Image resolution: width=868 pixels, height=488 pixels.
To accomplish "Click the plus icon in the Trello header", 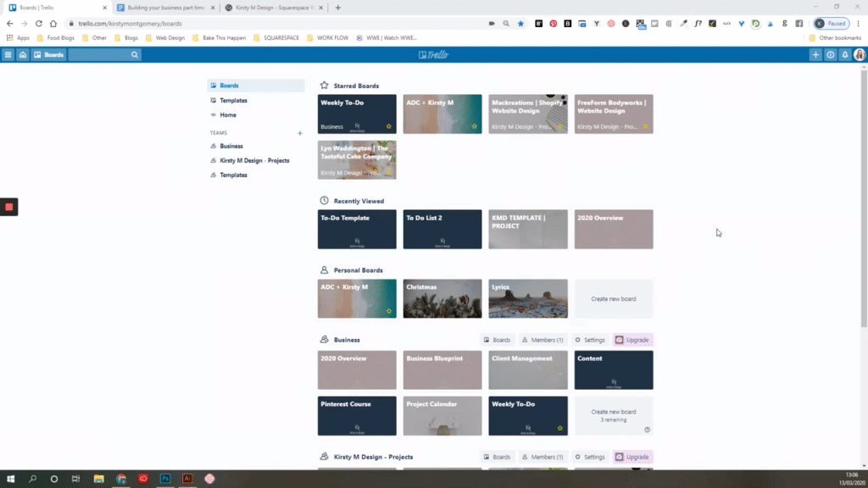I will tap(815, 54).
